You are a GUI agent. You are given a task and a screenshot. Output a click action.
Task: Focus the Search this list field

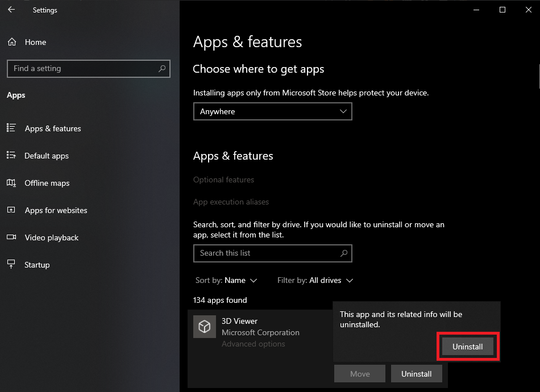coord(273,253)
